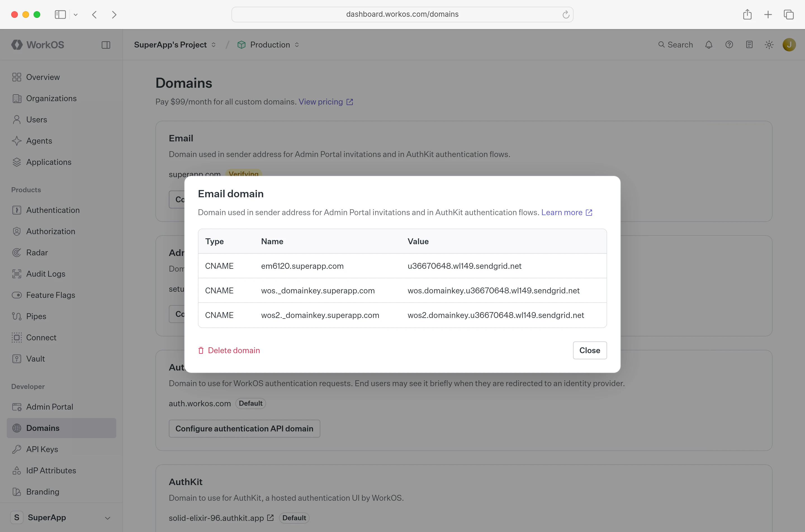
Task: Open Authentication in the sidebar
Action: click(x=61, y=210)
